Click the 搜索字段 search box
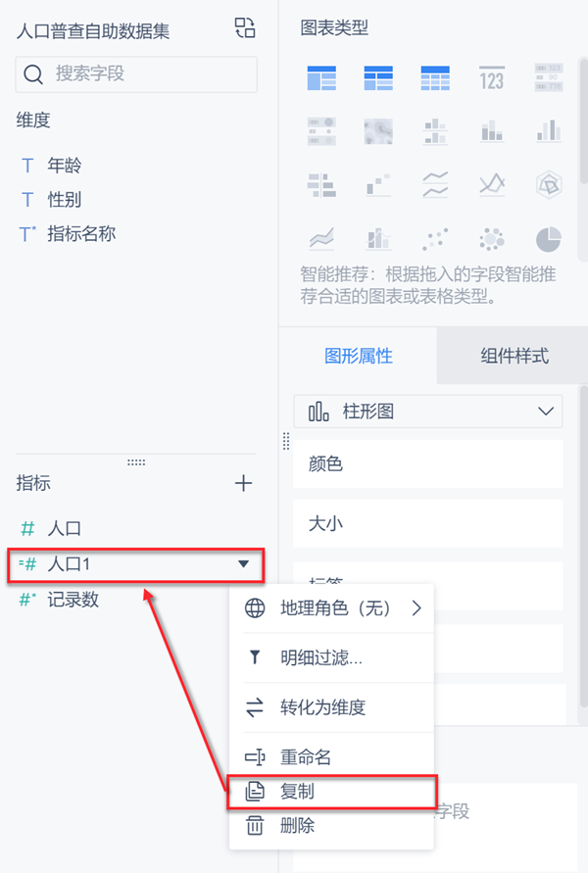Screen dimensions: 588x873 point(136,73)
